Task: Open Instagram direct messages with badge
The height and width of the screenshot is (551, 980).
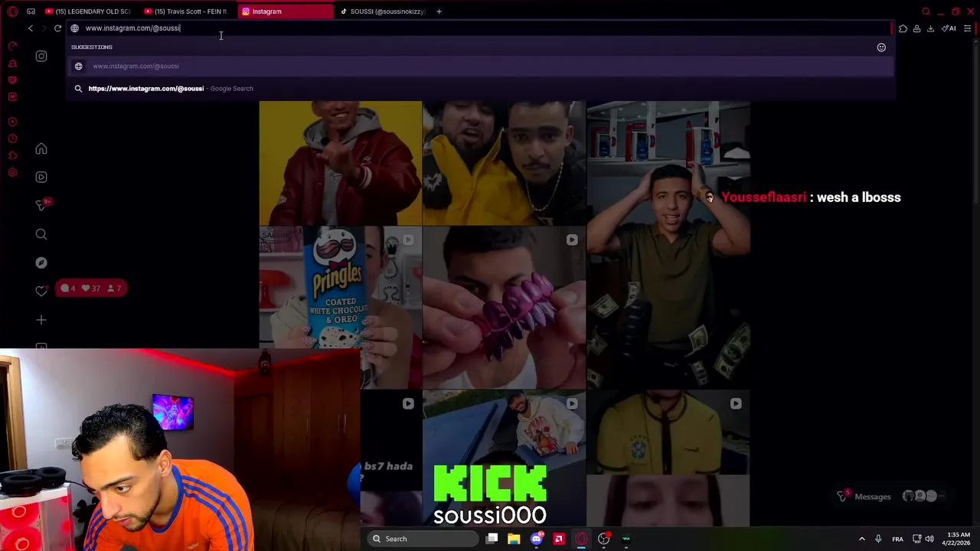Action: (41, 205)
